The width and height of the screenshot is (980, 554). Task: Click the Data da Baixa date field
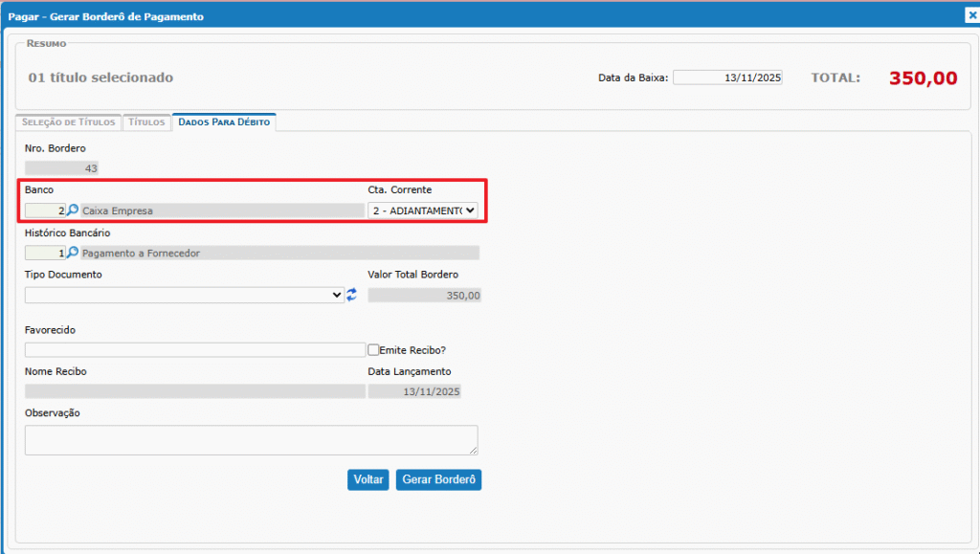click(727, 78)
